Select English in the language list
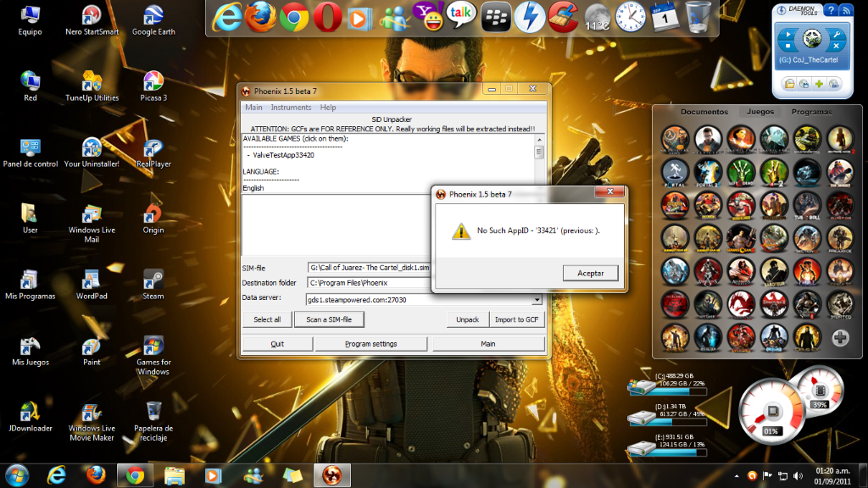This screenshot has width=868, height=488. [253, 188]
